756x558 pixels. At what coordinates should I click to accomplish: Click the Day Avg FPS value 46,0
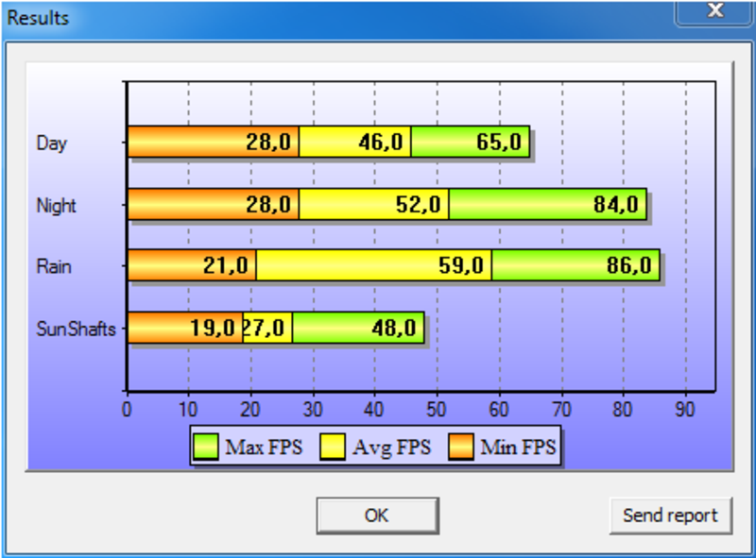pos(381,143)
